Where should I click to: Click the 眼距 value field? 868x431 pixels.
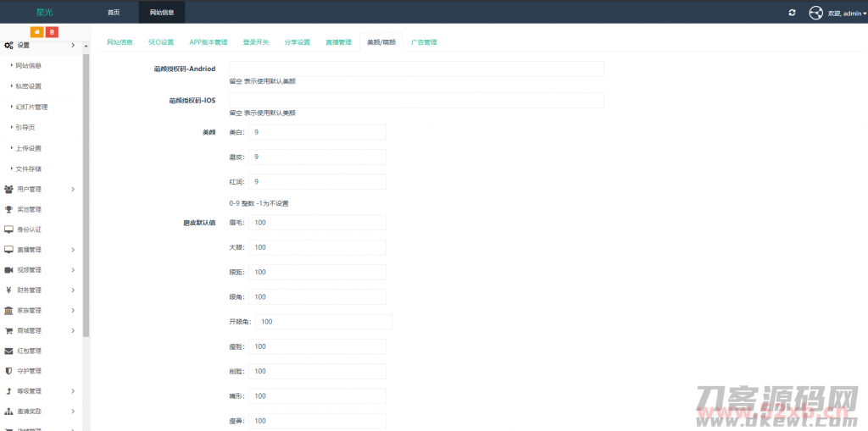(x=317, y=272)
